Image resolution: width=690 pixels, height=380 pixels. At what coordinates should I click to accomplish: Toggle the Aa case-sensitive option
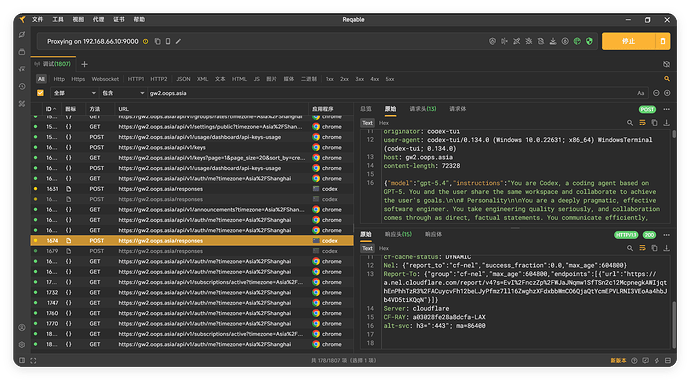pyautogui.click(x=641, y=93)
